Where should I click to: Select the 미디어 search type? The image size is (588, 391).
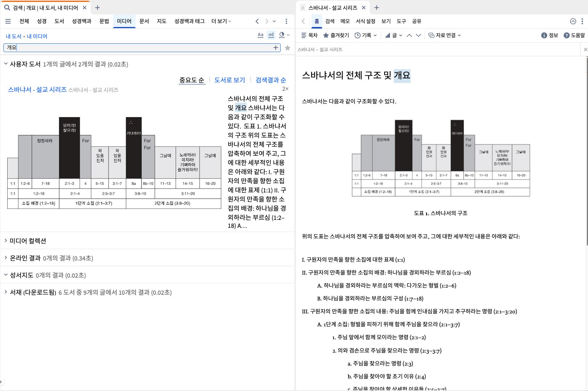coord(124,21)
